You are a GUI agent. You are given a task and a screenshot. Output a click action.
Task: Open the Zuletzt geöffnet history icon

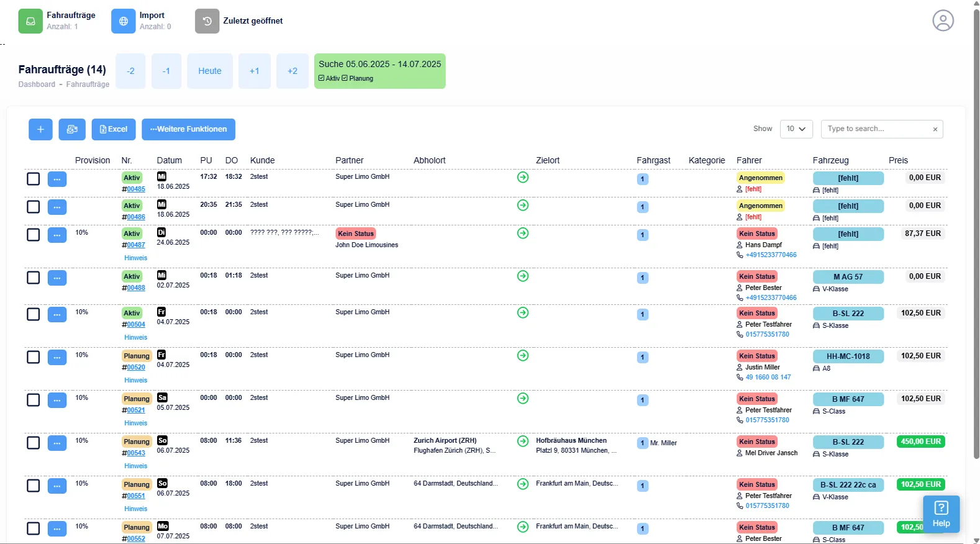(207, 21)
